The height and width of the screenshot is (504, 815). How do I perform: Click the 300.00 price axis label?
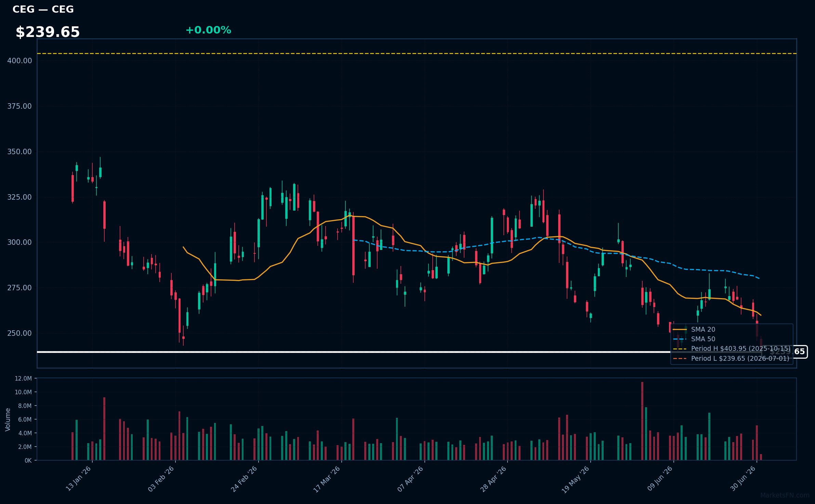click(19, 242)
